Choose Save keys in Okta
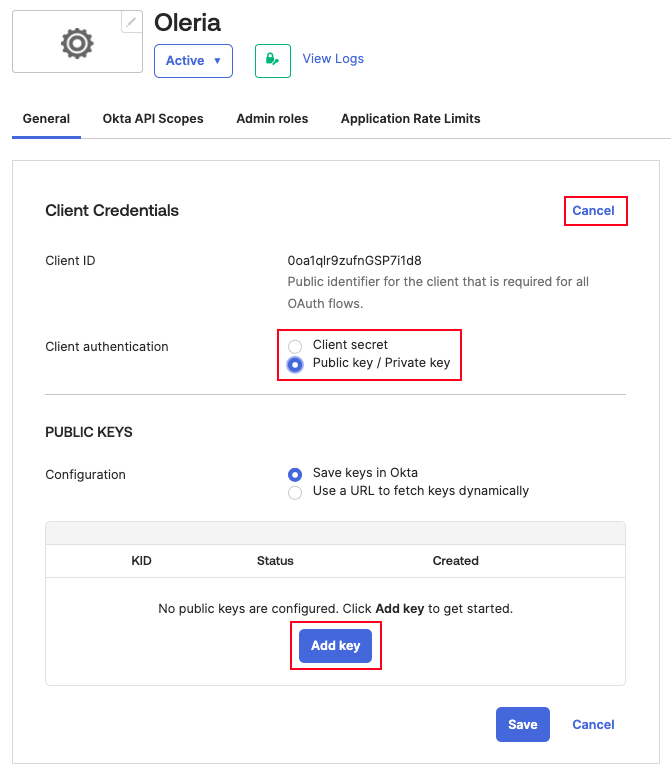 [x=295, y=474]
